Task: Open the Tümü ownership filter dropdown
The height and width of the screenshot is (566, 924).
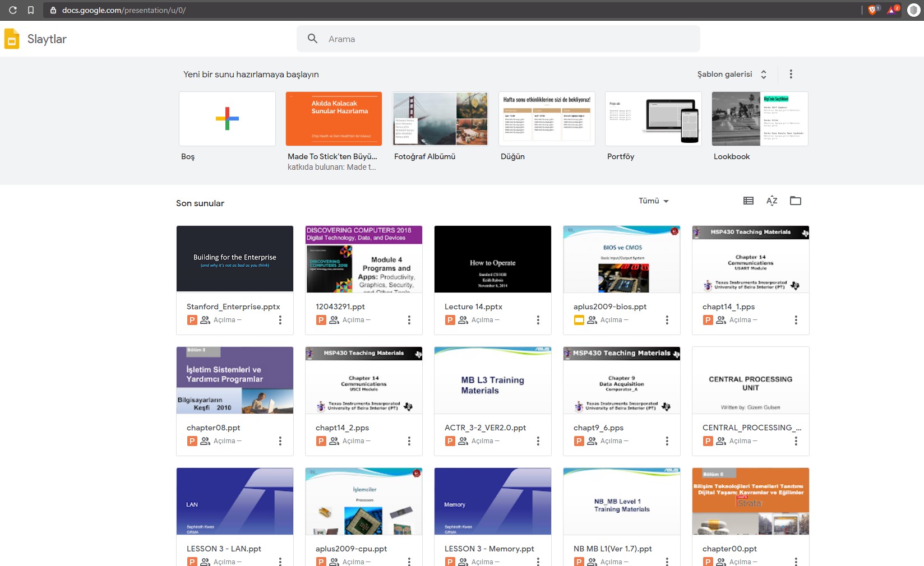Action: coord(654,201)
